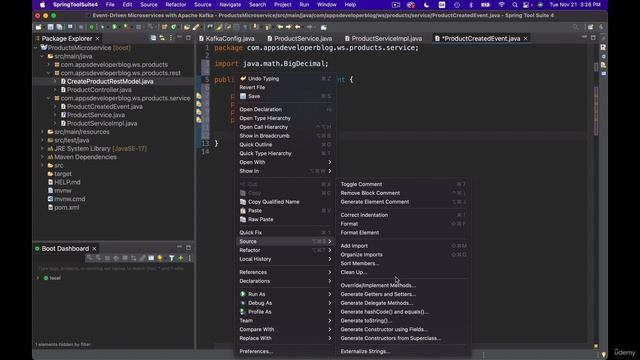This screenshot has width=640, height=360.
Task: Expand Maven Dependencies node
Action: pyautogui.click(x=42, y=157)
